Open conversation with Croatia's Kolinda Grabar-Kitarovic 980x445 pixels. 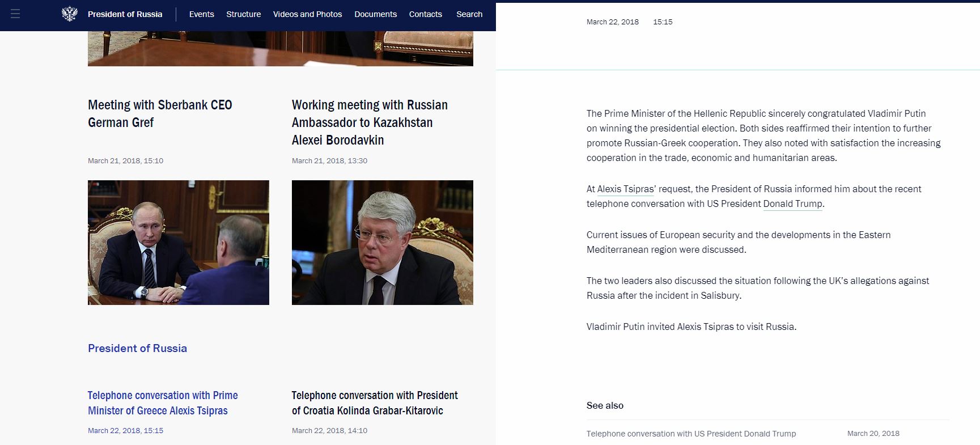coord(375,402)
